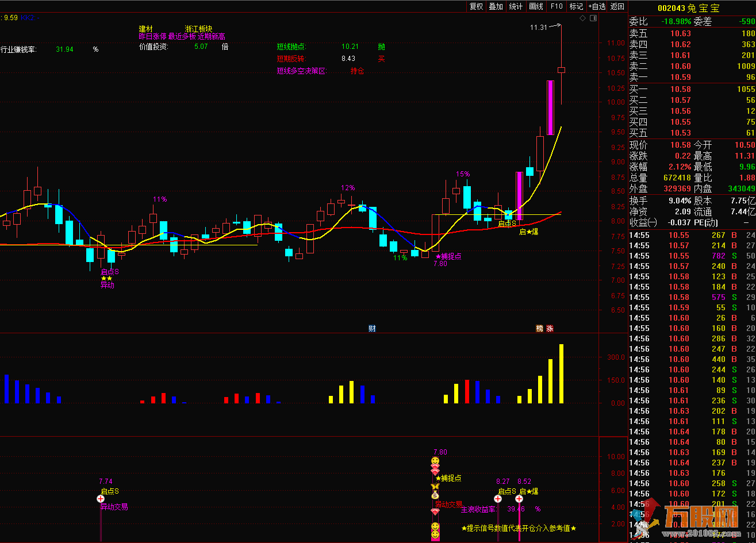This screenshot has width=756, height=543.
Task: Click the large magenta candlestick near 10.25
Action: point(550,107)
